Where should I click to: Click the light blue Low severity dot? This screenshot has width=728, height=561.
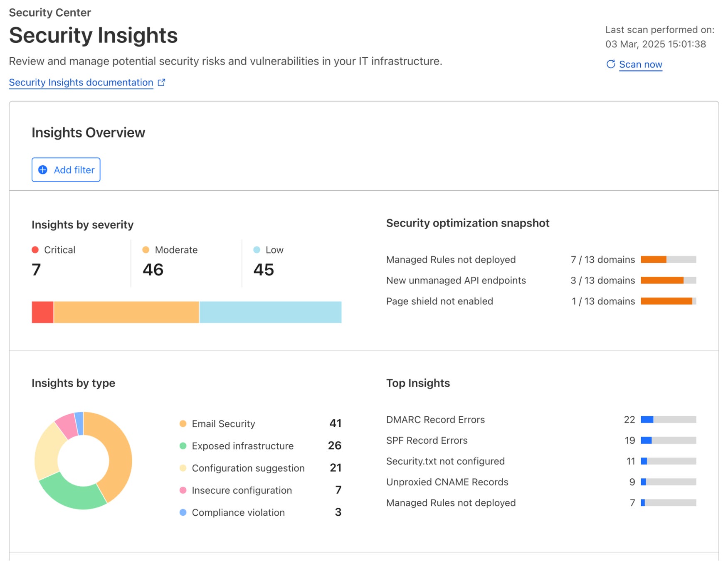(257, 250)
